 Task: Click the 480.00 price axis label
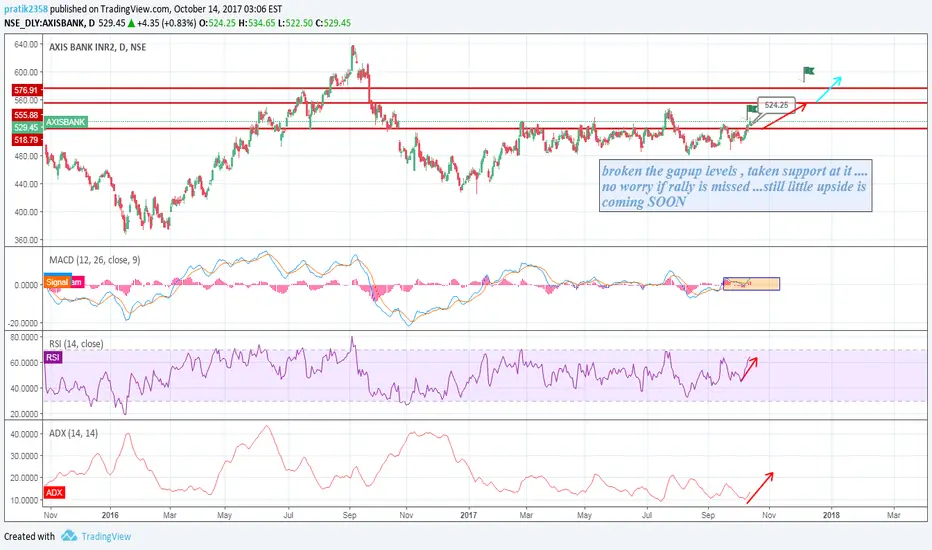pyautogui.click(x=26, y=156)
